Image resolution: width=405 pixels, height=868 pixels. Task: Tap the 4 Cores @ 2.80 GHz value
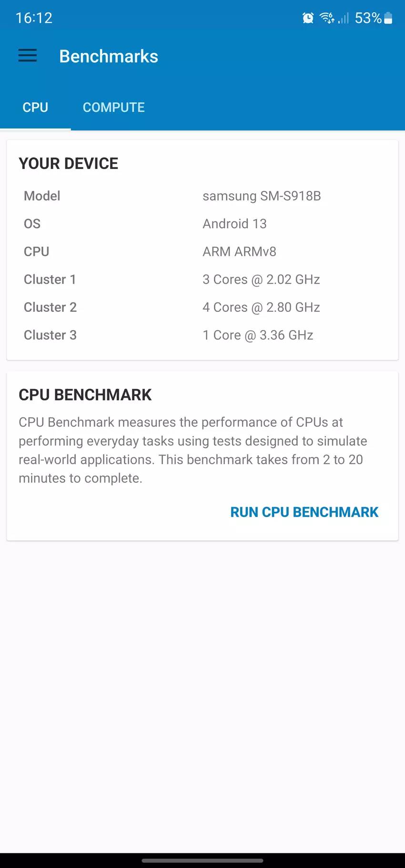[x=261, y=307]
